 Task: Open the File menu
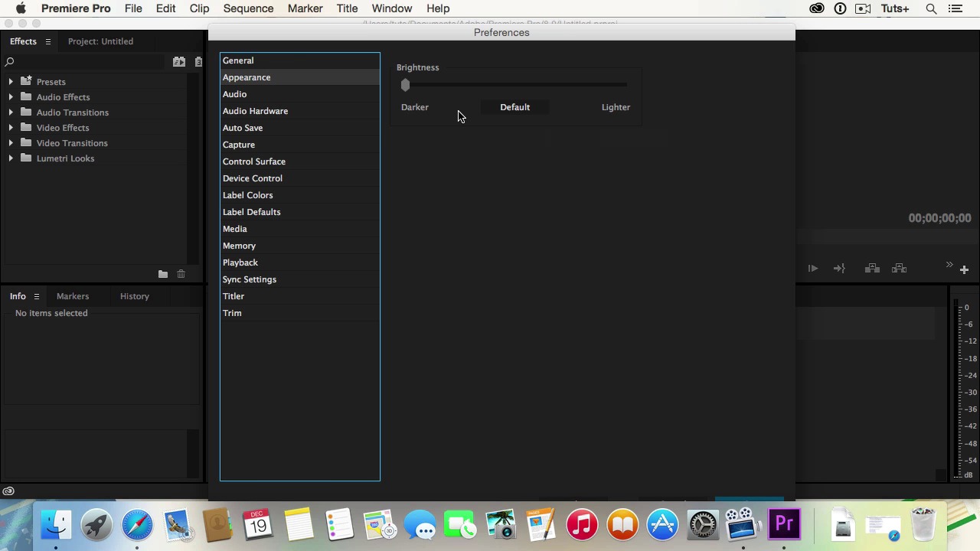(133, 8)
